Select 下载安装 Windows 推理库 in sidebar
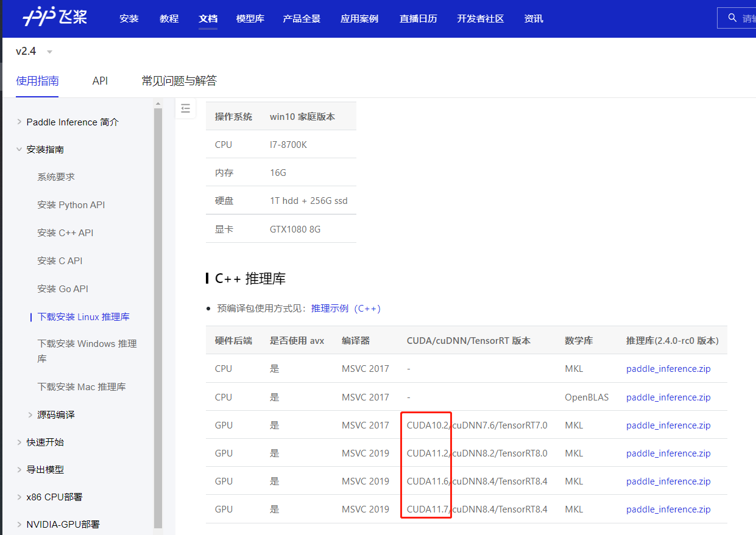Viewport: 756px width, 535px height. 87,351
